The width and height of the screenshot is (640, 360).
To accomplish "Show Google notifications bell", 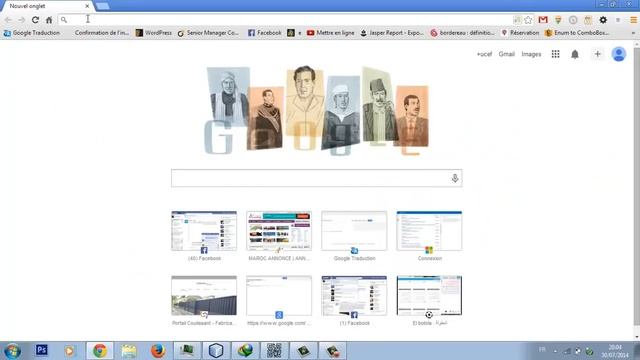I will [x=575, y=54].
